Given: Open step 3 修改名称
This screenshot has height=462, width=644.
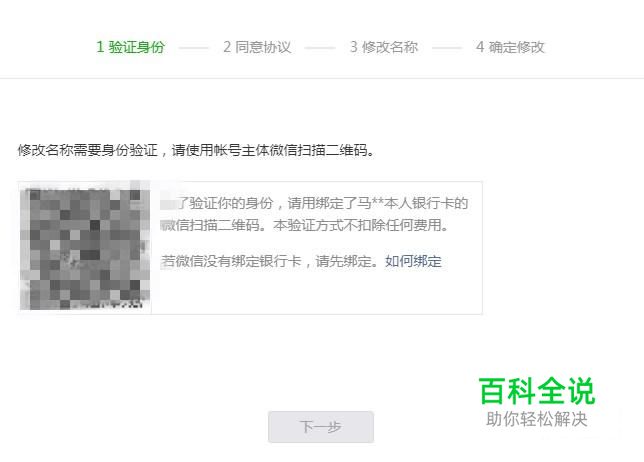Looking at the screenshot, I should coord(384,47).
